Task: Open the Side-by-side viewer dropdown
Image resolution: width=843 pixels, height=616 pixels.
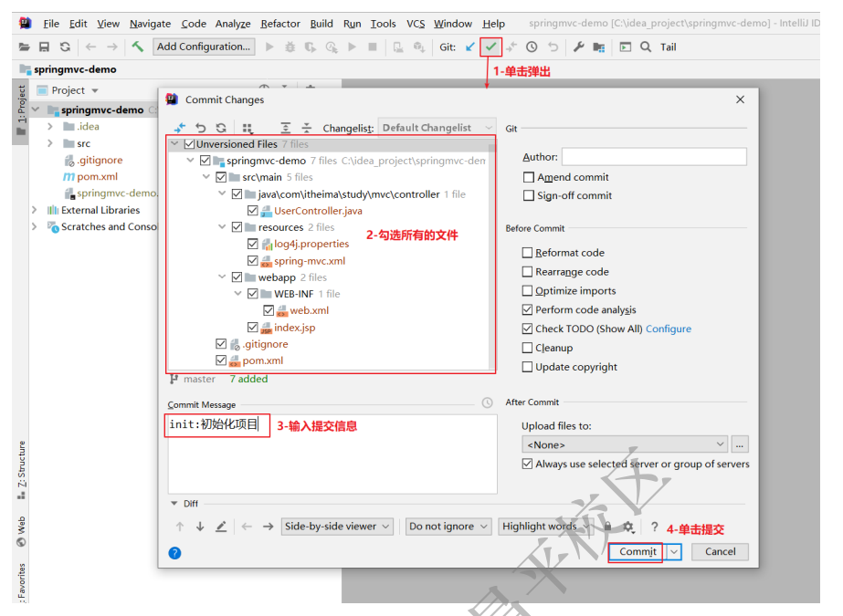Action: tap(337, 527)
